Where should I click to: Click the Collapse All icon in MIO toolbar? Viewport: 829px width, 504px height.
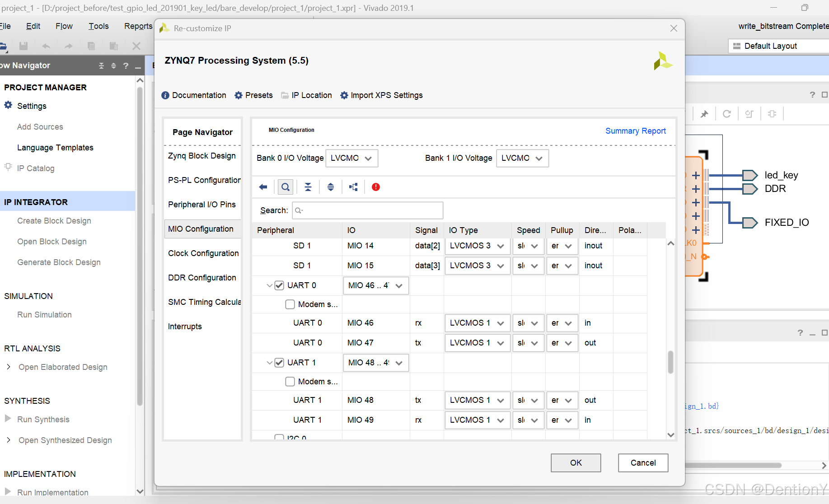click(x=308, y=187)
